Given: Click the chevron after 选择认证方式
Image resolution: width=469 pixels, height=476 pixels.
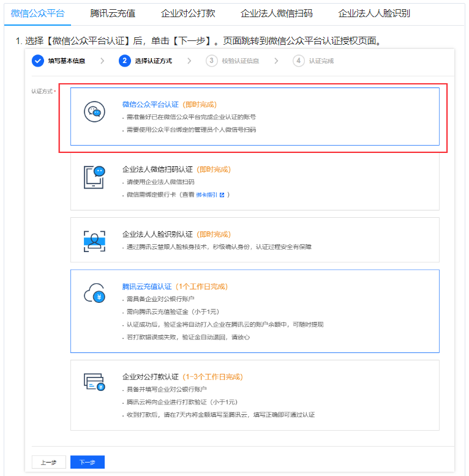Looking at the screenshot, I should (x=189, y=61).
